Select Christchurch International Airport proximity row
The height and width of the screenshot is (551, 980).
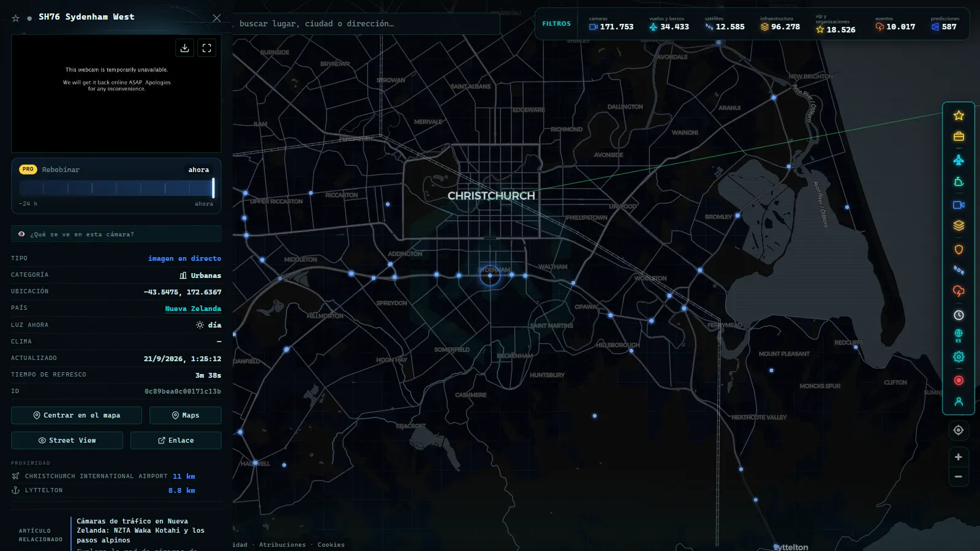click(104, 476)
